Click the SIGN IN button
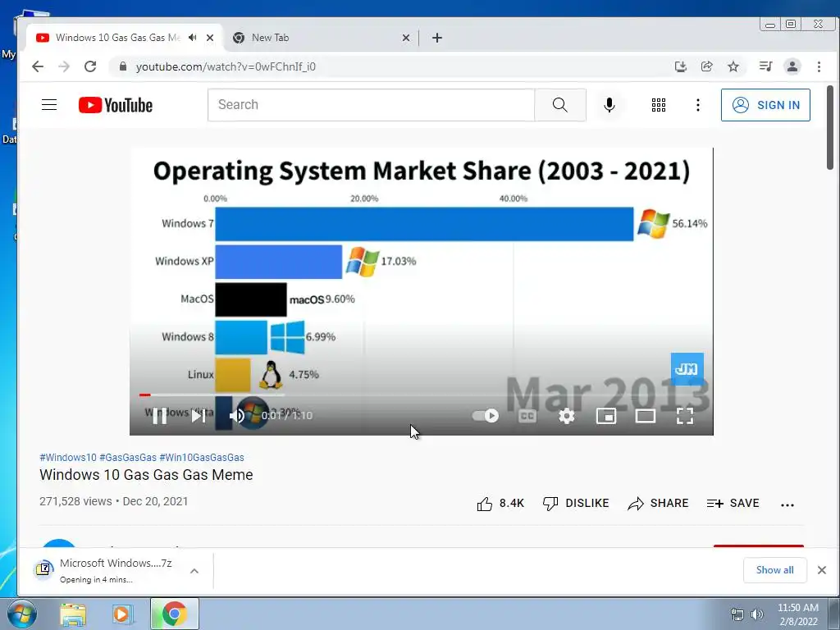 765,105
